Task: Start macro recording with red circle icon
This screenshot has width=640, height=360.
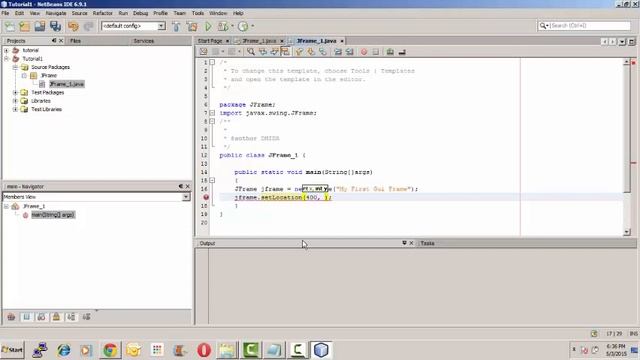Action: click(364, 52)
